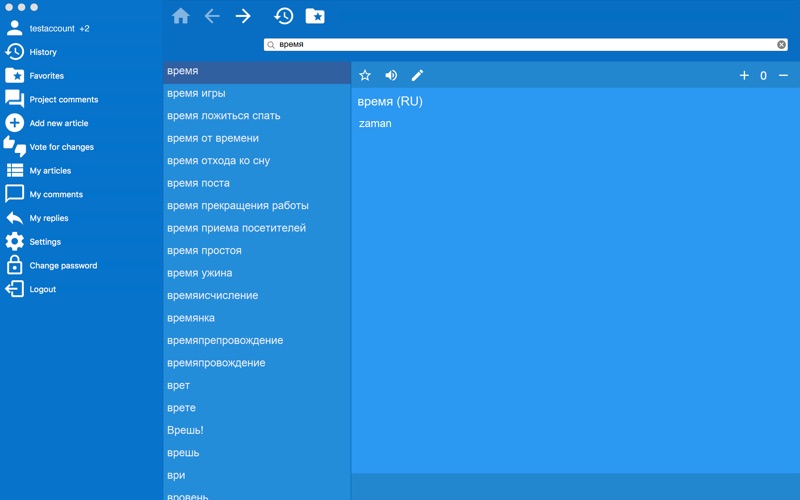Click the Settings gear icon

coord(14,241)
